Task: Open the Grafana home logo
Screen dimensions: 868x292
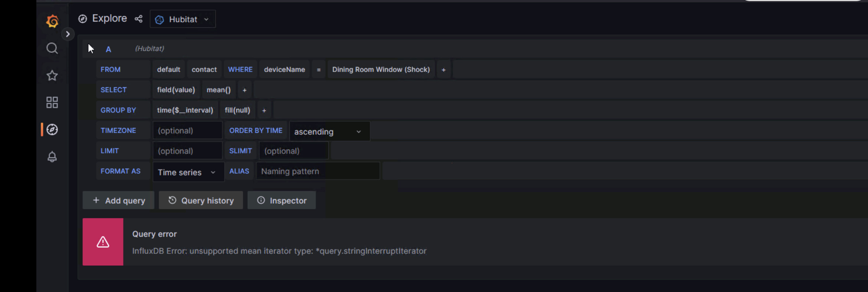Action: [52, 21]
